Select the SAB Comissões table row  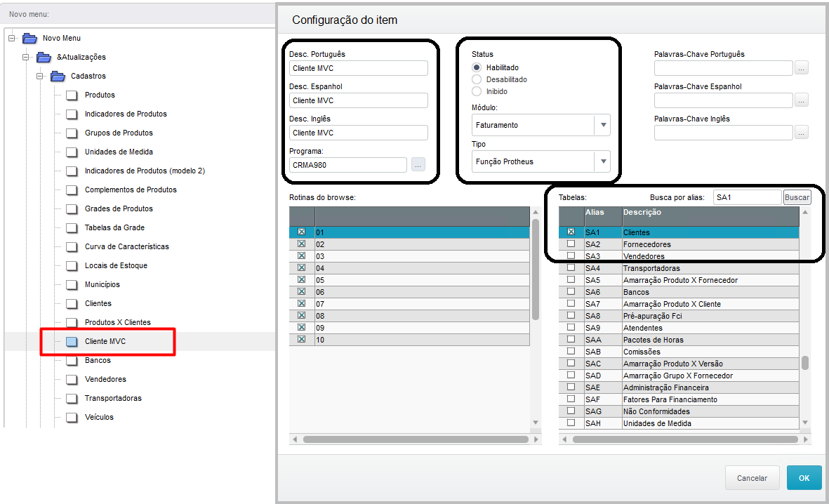pos(679,352)
